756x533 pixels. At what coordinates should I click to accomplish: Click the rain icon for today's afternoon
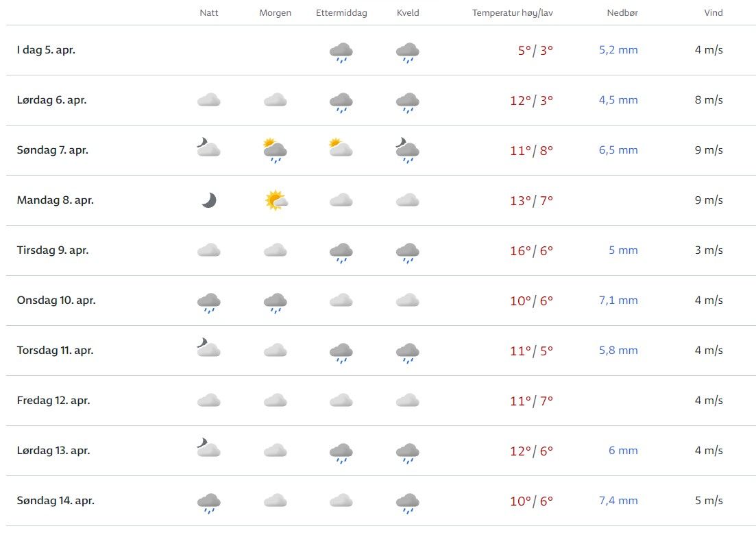(341, 51)
